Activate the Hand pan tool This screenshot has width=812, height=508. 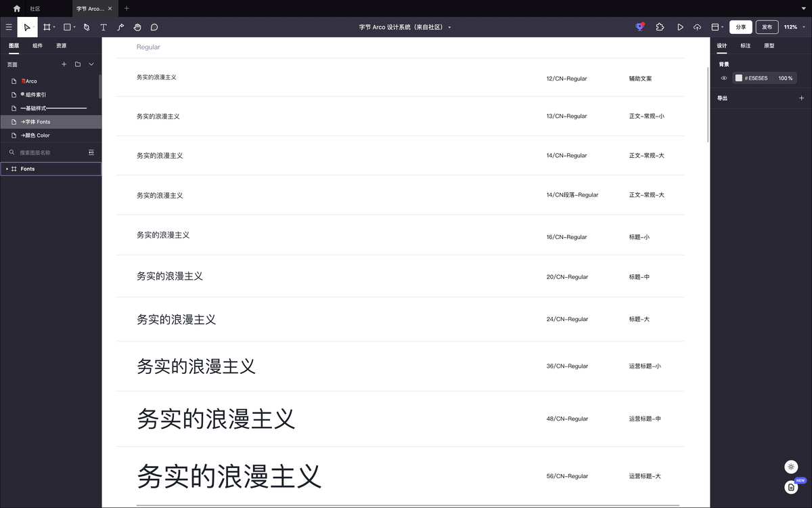(137, 27)
